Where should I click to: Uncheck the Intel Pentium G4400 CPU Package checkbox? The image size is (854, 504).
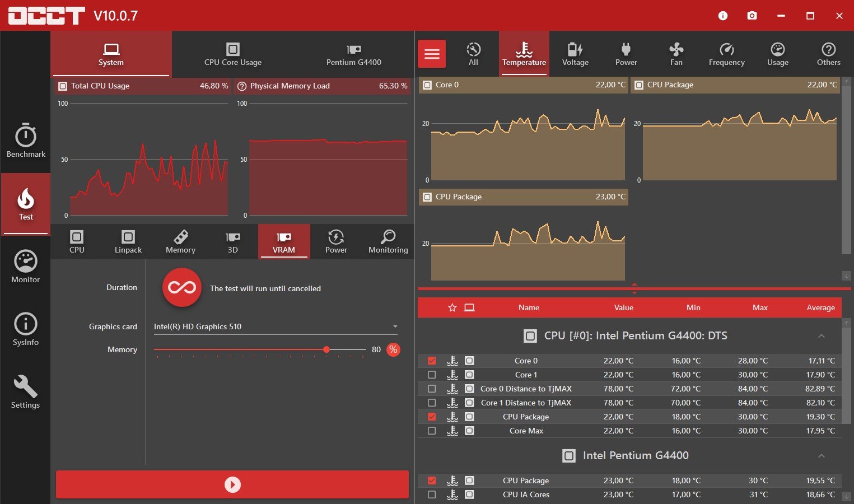431,480
